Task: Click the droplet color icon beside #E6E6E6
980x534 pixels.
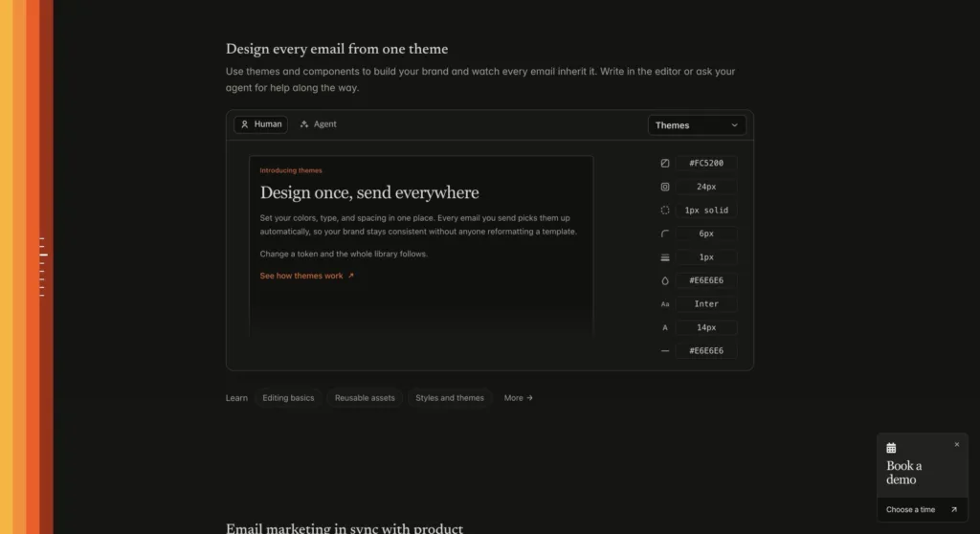Action: pyautogui.click(x=665, y=280)
